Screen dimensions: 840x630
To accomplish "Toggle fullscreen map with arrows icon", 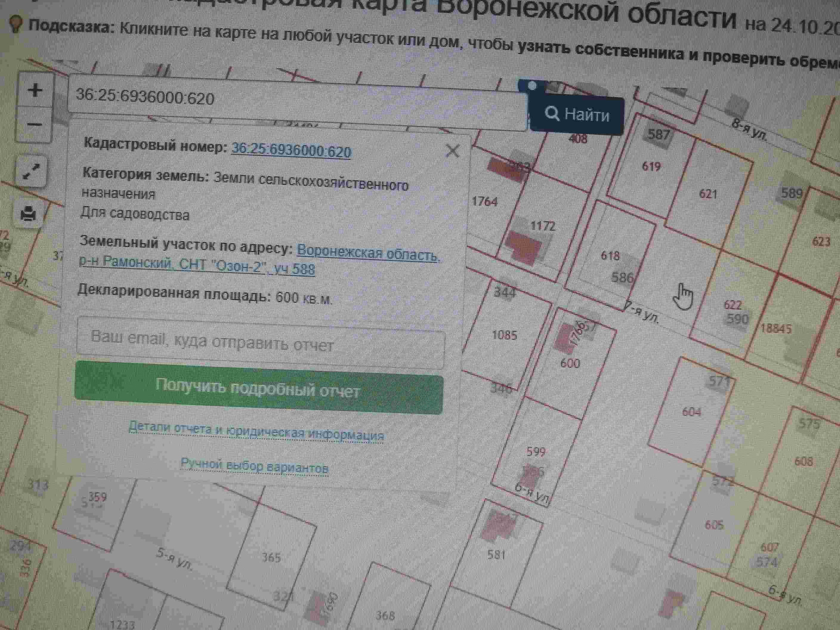I will point(31,171).
